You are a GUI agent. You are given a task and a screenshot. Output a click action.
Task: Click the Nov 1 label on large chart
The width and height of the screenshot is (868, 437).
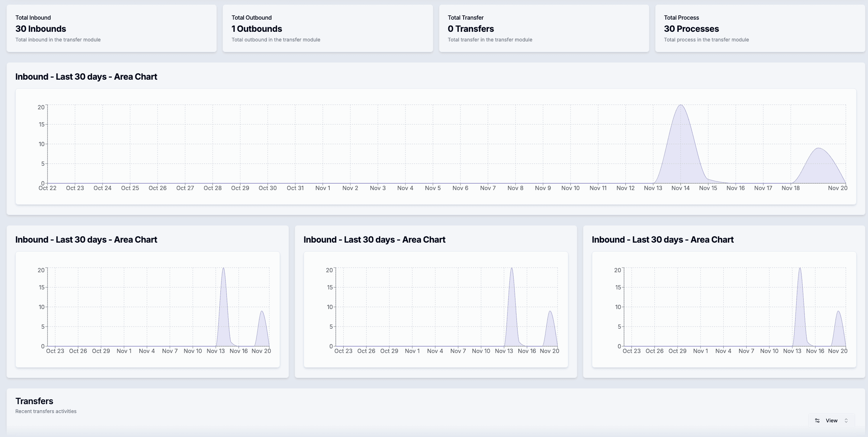coord(323,188)
